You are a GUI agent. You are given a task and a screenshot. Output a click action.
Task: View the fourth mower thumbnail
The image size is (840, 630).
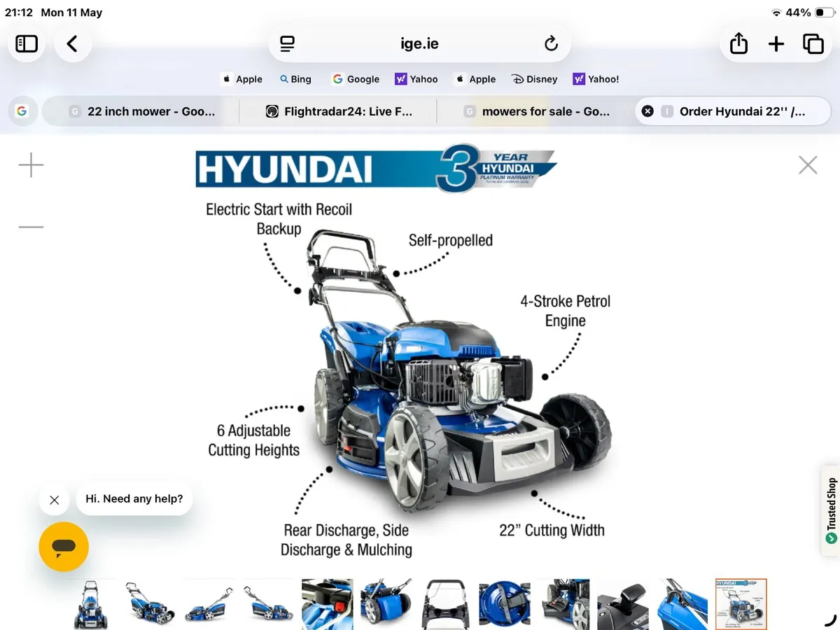tap(268, 604)
